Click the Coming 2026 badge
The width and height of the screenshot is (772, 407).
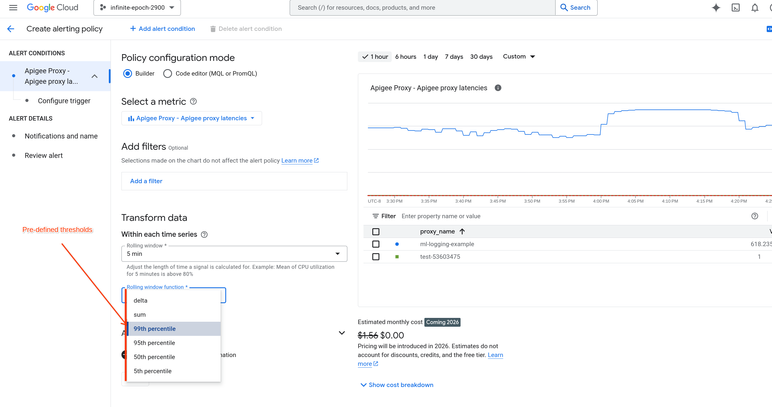point(443,322)
